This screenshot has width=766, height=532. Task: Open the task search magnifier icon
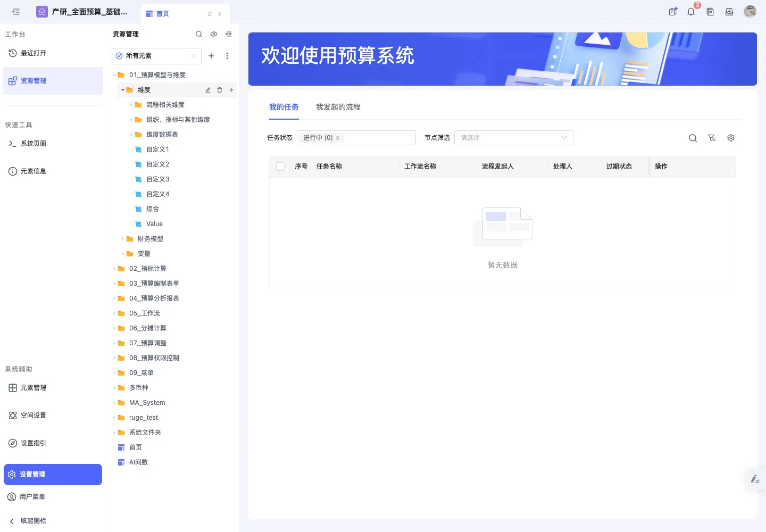693,138
